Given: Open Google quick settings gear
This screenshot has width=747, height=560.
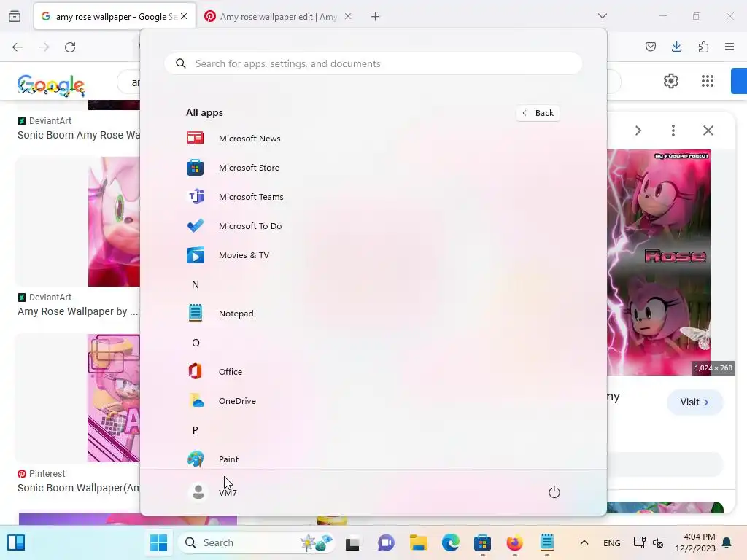Looking at the screenshot, I should click(x=671, y=81).
